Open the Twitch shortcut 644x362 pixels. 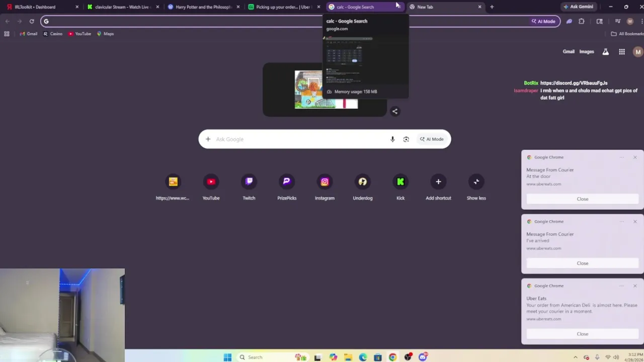[249, 188]
